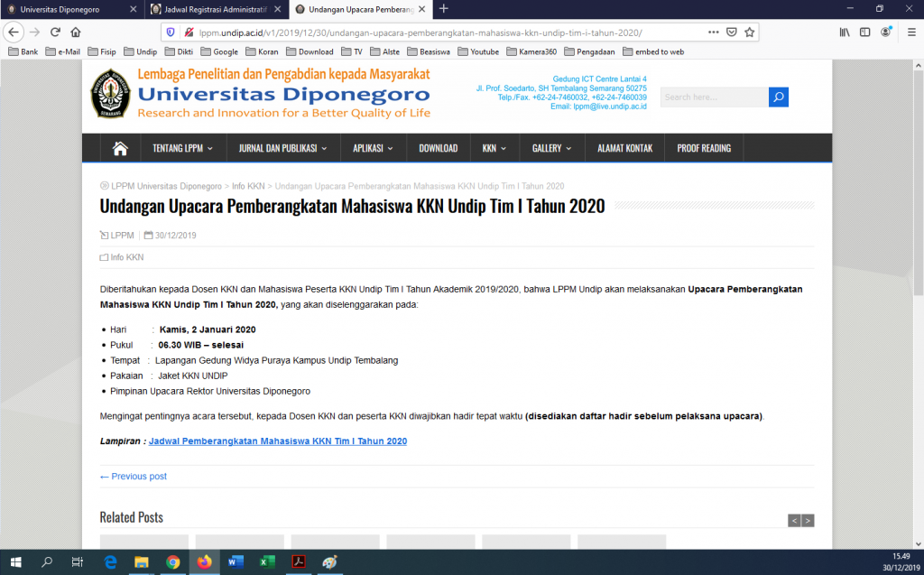The height and width of the screenshot is (575, 924).
Task: Reload the page with the refresh icon
Action: pos(55,32)
